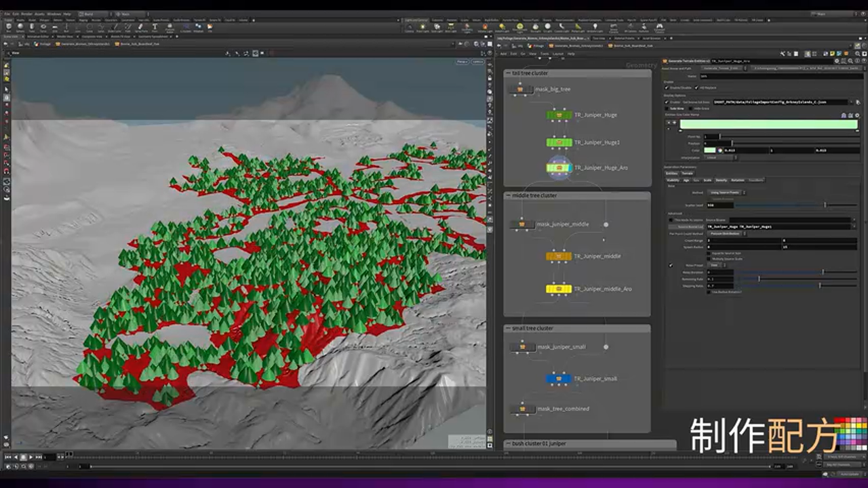Open the Density parameter tab
The height and width of the screenshot is (488, 868).
722,180
